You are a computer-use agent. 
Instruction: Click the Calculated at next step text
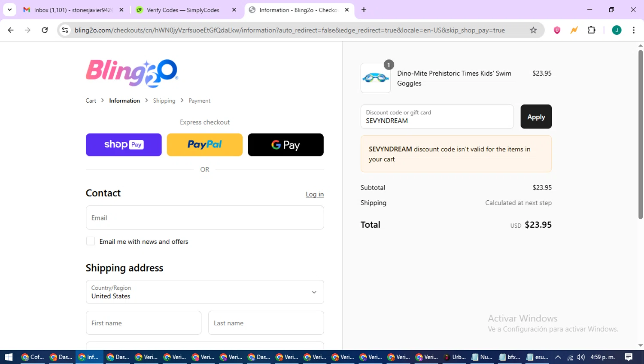(518, 203)
